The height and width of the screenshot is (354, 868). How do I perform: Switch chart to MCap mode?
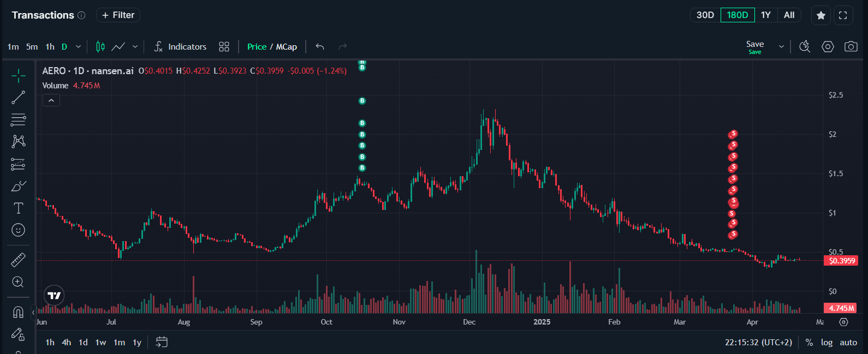point(287,47)
